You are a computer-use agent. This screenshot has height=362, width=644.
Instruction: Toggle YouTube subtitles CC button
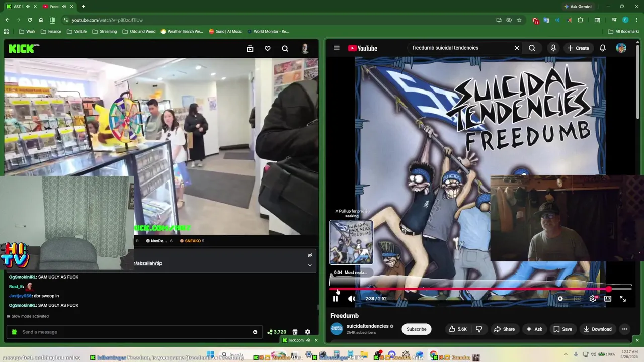tap(578, 299)
